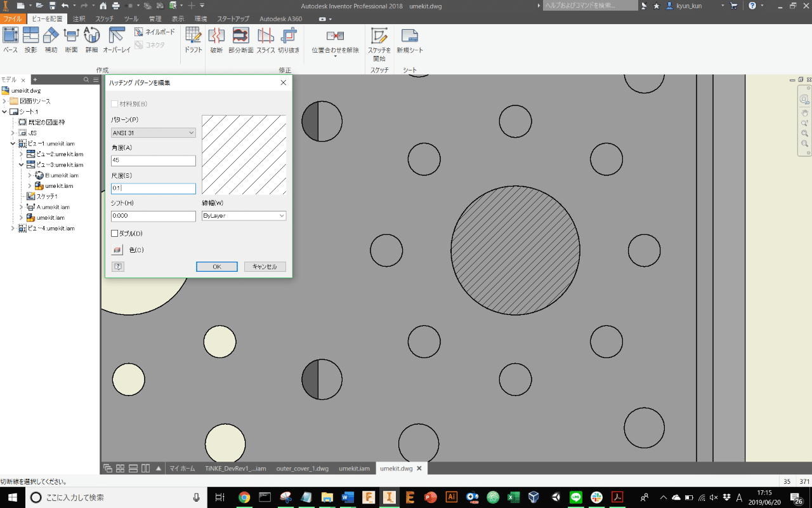Switch to the outer_cover_1.dwg document tab
Screen dimensions: 812x508
tap(303, 469)
